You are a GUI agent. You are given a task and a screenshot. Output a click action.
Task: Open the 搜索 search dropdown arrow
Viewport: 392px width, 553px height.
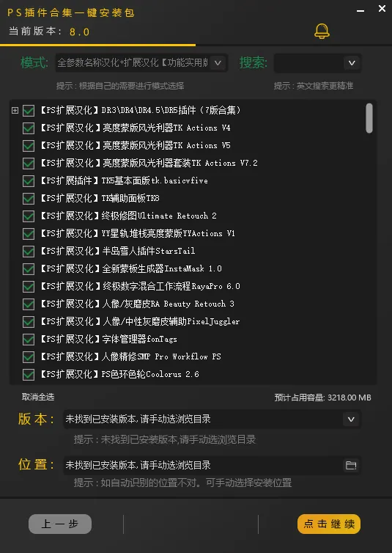tap(352, 63)
